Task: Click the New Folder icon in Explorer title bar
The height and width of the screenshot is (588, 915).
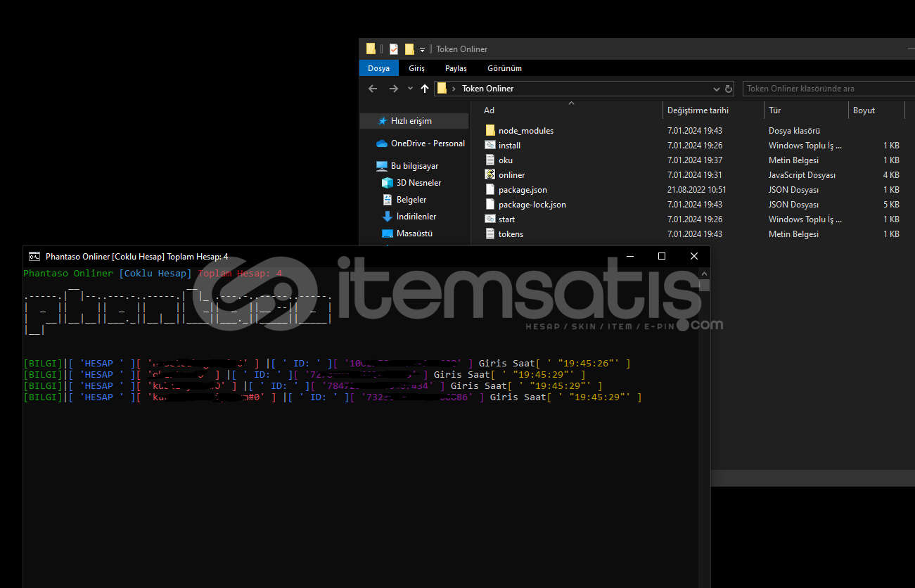Action: coord(409,49)
